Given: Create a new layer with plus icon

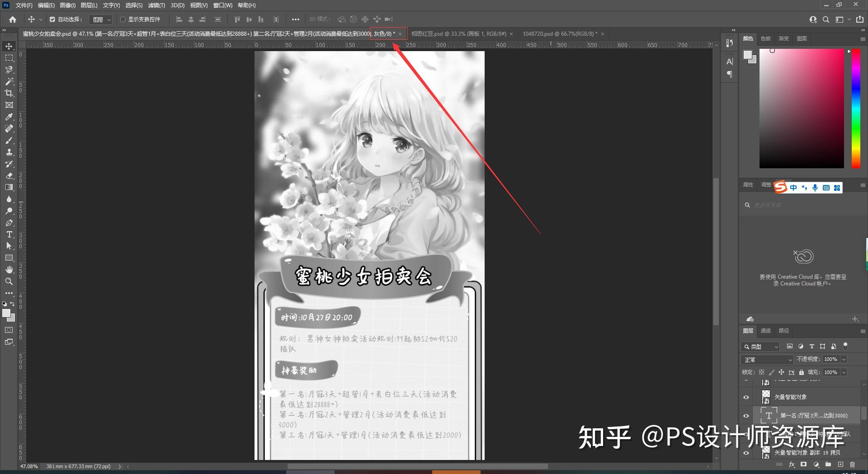Looking at the screenshot, I should [840, 464].
